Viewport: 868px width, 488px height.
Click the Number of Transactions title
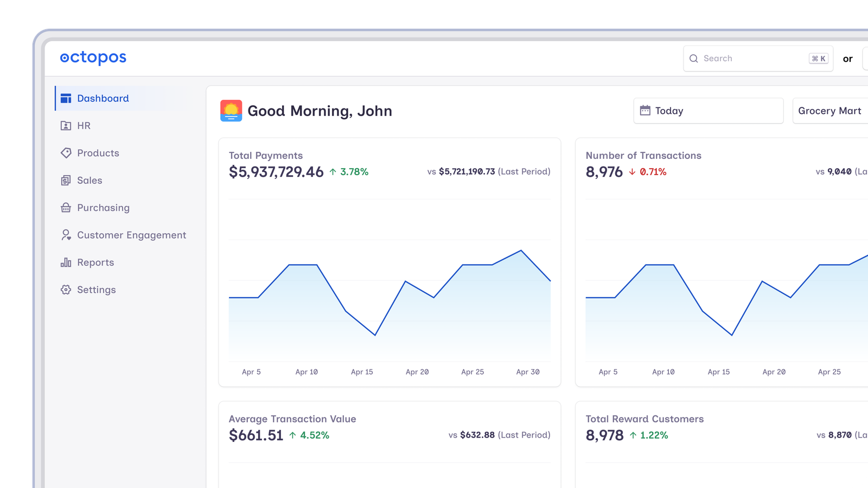[x=643, y=156]
